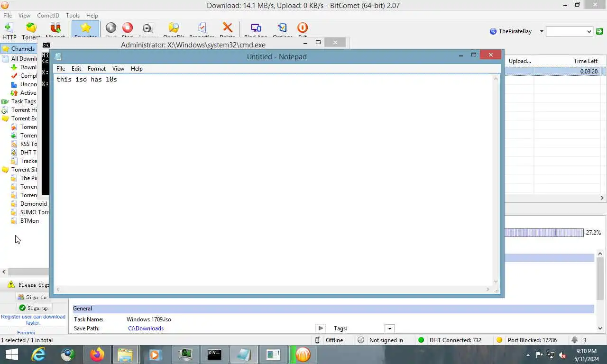Select Demonoid in the torrent sites list
The image size is (607, 364).
pyautogui.click(x=34, y=203)
